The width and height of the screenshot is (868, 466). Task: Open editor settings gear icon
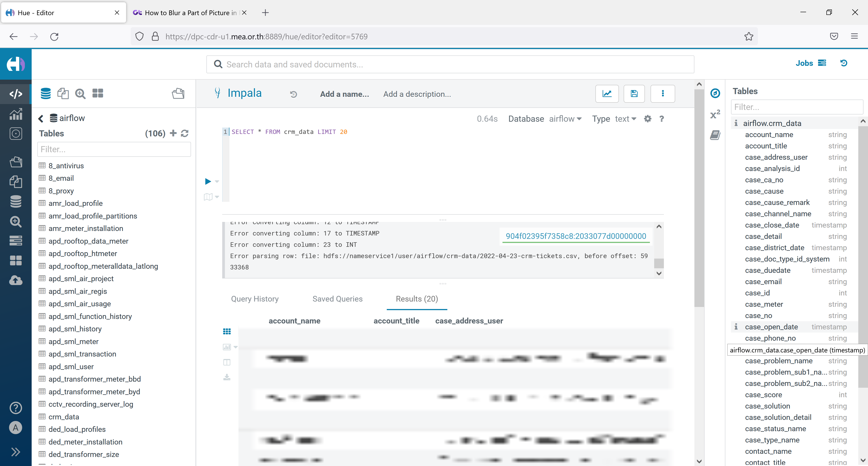(647, 119)
